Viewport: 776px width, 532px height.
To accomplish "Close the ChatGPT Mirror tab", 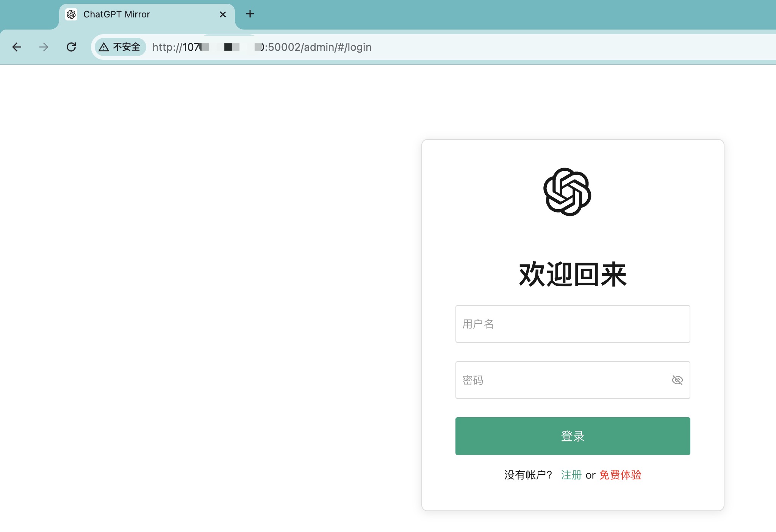I will [x=223, y=14].
